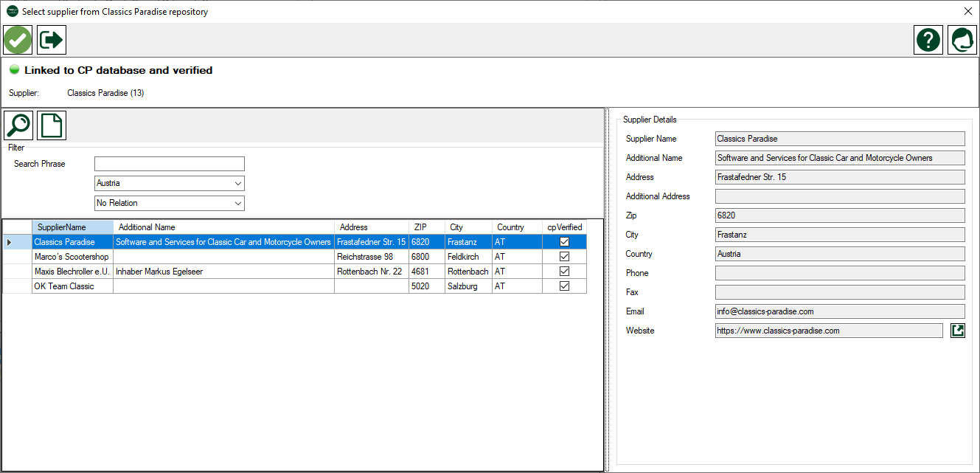Click the vertical splitter between panels
This screenshot has height=473, width=980.
click(607, 290)
